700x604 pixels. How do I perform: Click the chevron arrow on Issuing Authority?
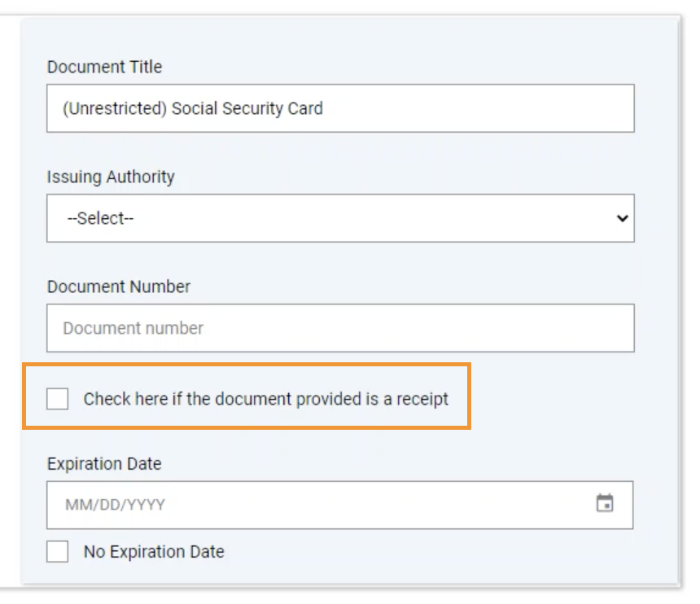click(623, 218)
